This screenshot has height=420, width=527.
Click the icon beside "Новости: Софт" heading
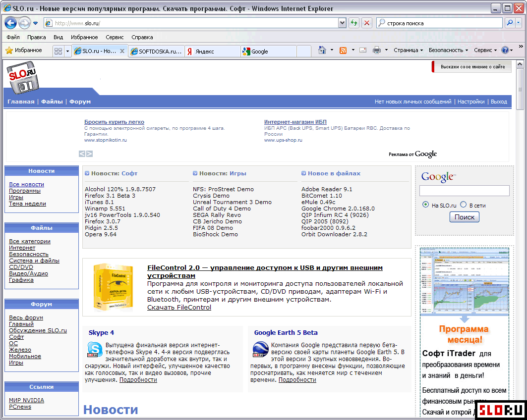tap(87, 173)
